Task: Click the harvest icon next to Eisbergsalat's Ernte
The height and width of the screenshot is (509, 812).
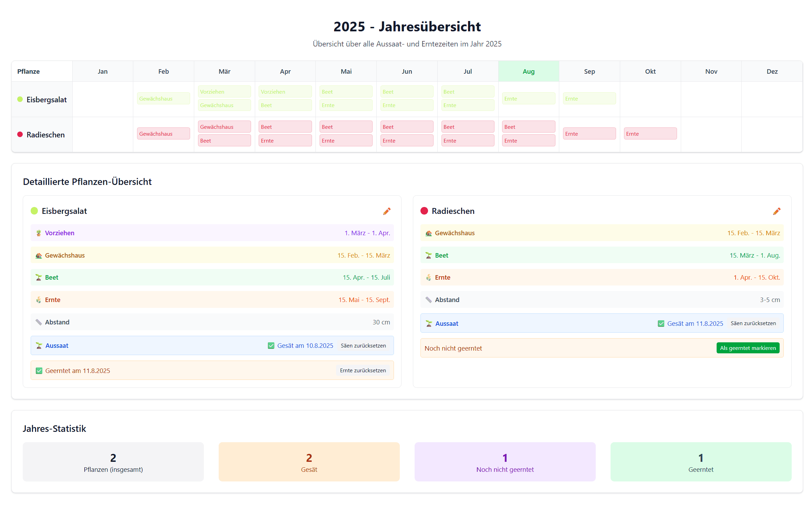Action: click(38, 300)
